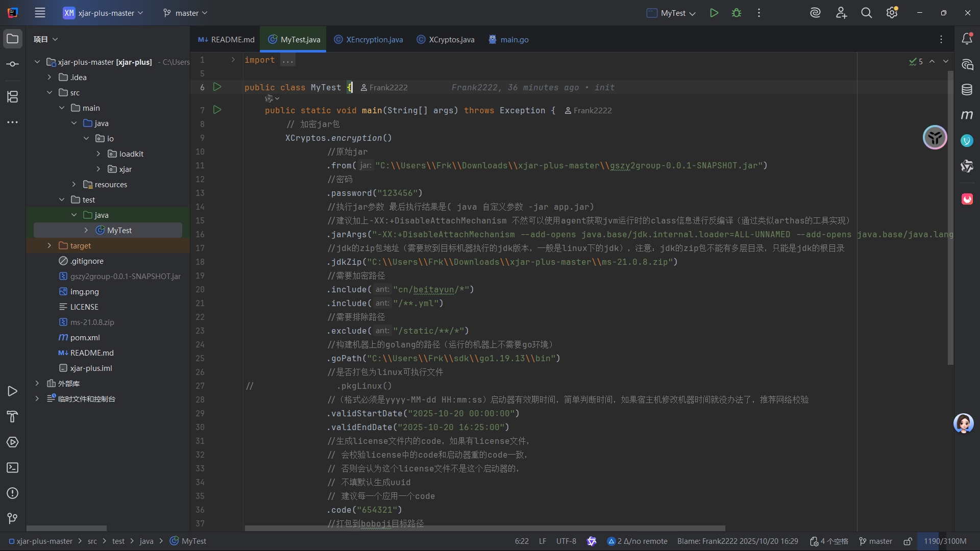Open pom.xml in project tree
The image size is (980, 551).
tap(85, 337)
